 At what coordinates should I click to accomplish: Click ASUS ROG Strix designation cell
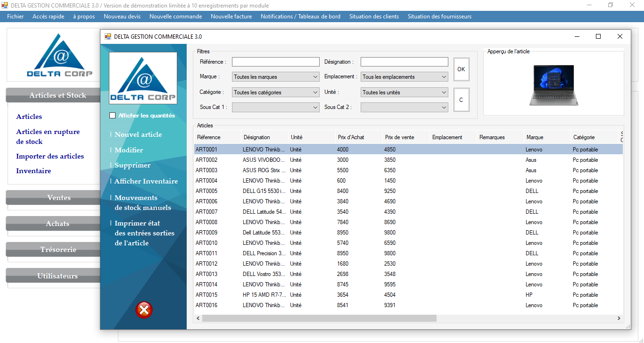264,170
